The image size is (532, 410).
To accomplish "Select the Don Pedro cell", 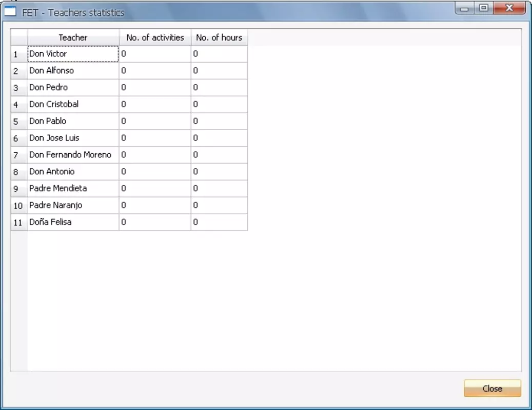I will point(73,88).
